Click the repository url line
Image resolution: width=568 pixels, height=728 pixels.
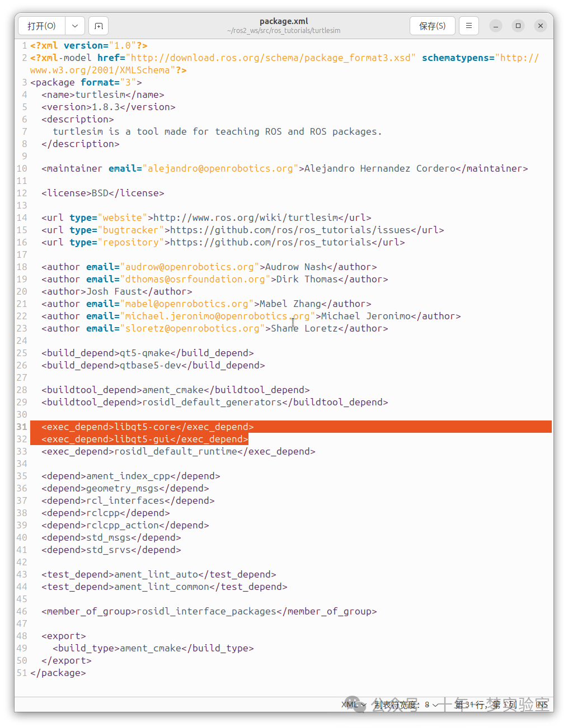(x=223, y=242)
